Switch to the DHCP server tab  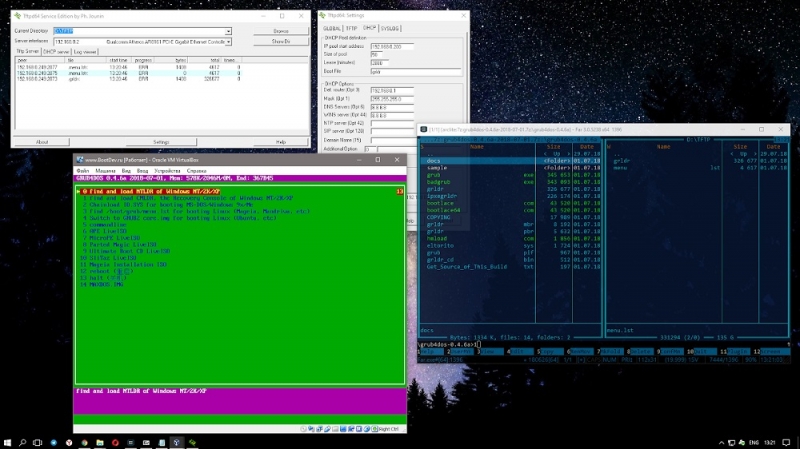click(56, 52)
